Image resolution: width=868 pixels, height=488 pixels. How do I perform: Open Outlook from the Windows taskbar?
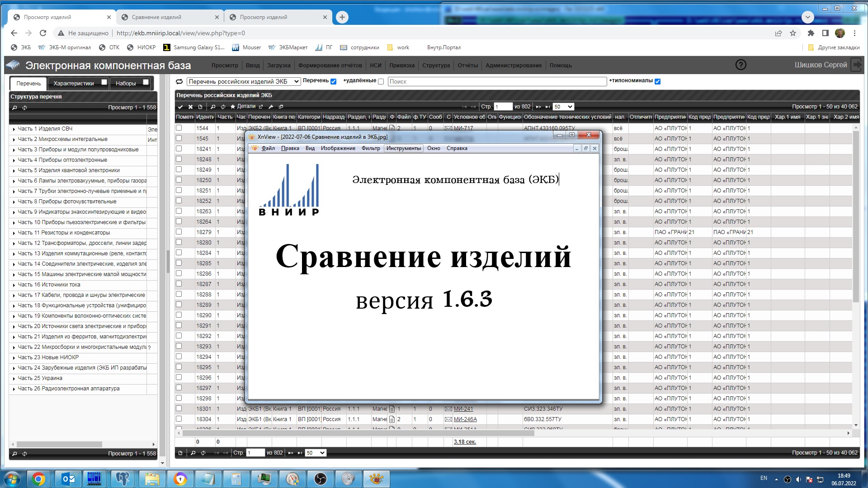pos(68,479)
